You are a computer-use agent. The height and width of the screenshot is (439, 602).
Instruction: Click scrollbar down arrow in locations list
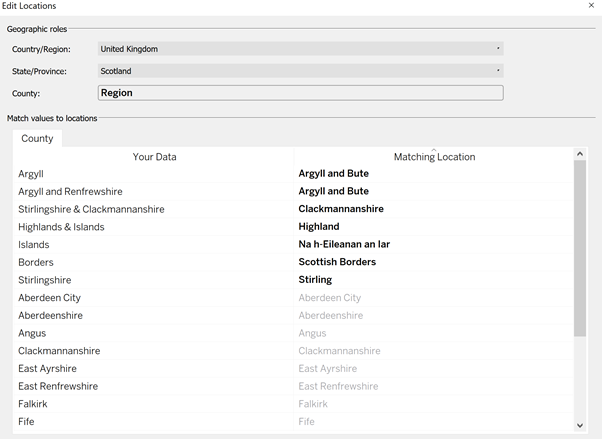coord(580,425)
